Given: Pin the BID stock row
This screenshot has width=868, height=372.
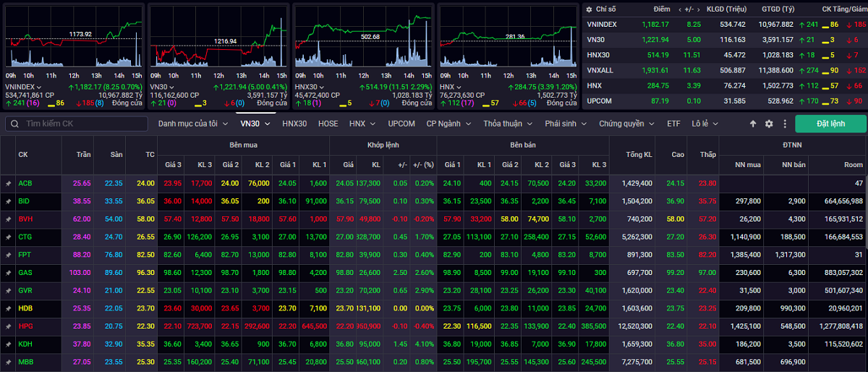Looking at the screenshot, I should coord(8,201).
